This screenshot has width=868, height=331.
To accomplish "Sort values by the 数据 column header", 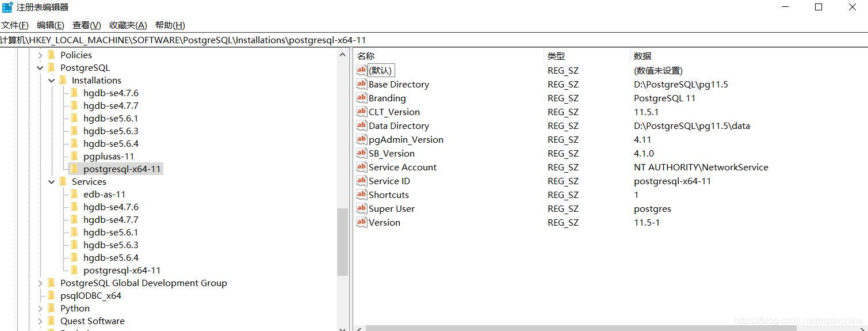I will pos(748,56).
